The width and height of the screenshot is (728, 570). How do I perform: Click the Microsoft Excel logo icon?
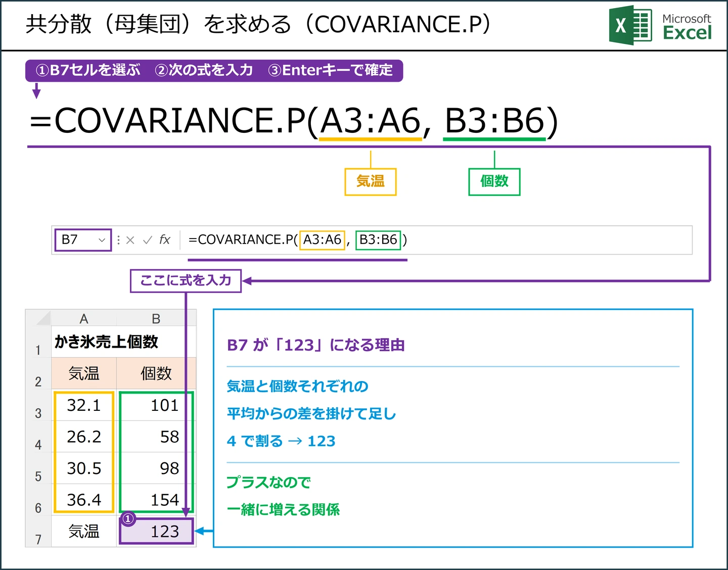[630, 25]
